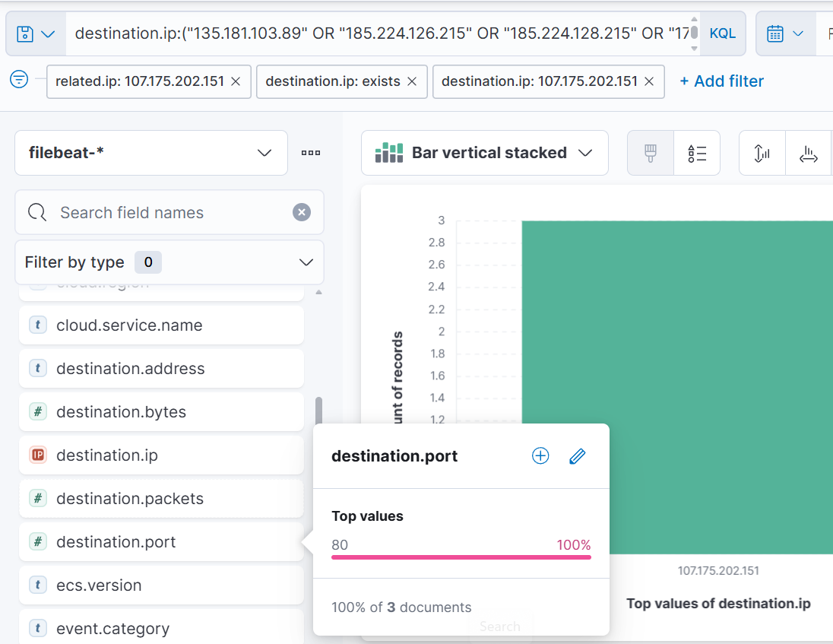
Task: Expand the Filter by type dropdown
Action: click(169, 262)
